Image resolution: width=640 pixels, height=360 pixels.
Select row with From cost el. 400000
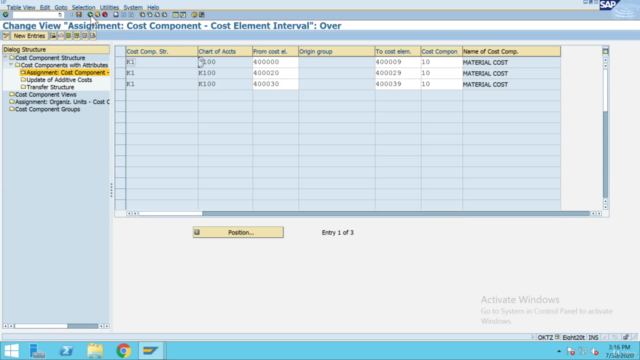(120, 62)
